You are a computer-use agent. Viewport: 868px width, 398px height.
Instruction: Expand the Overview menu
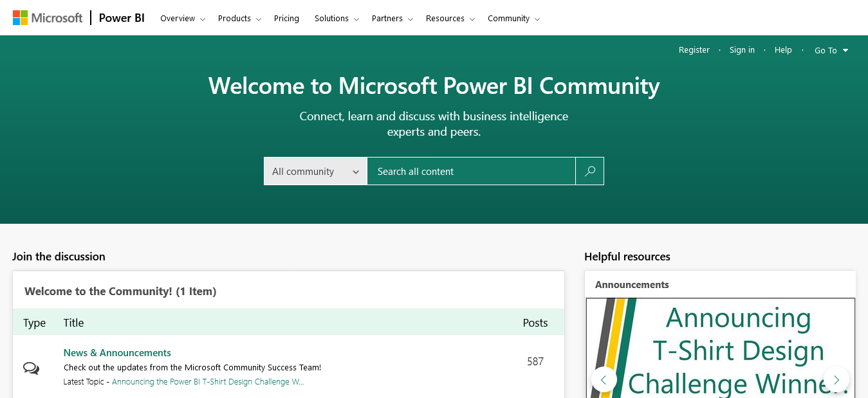tap(183, 19)
